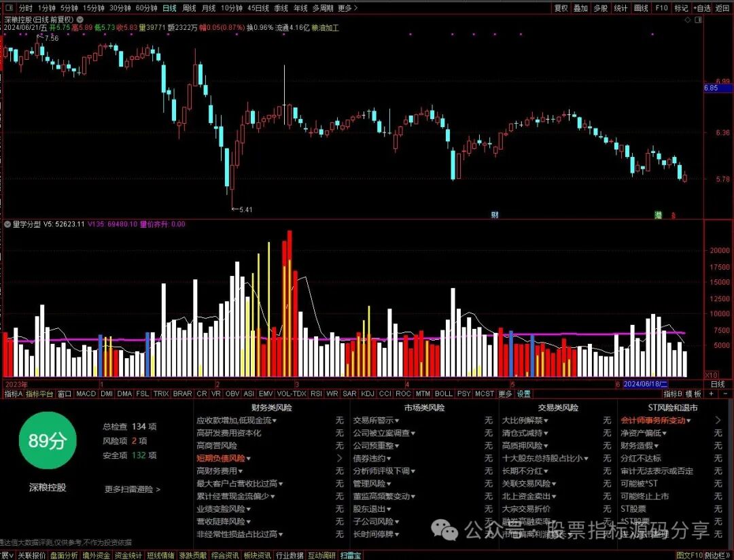Click the green 港 marker under the chart
734x560 pixels.
pos(658,215)
